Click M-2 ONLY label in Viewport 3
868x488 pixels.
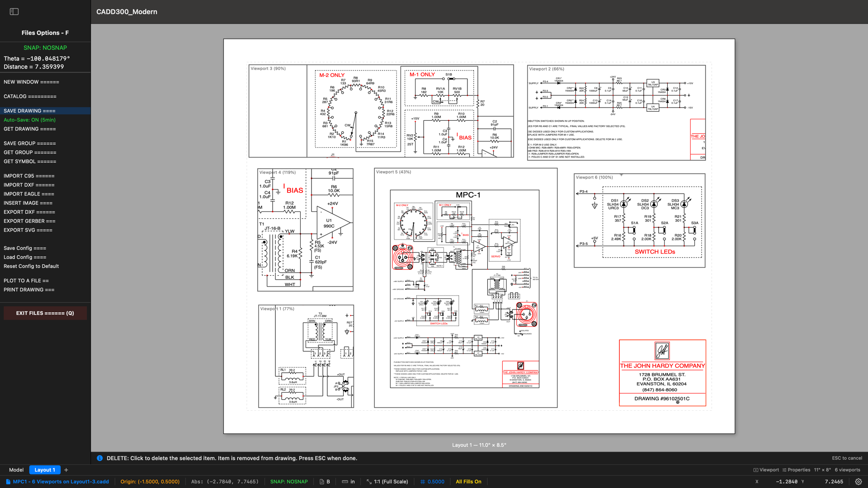click(x=332, y=75)
